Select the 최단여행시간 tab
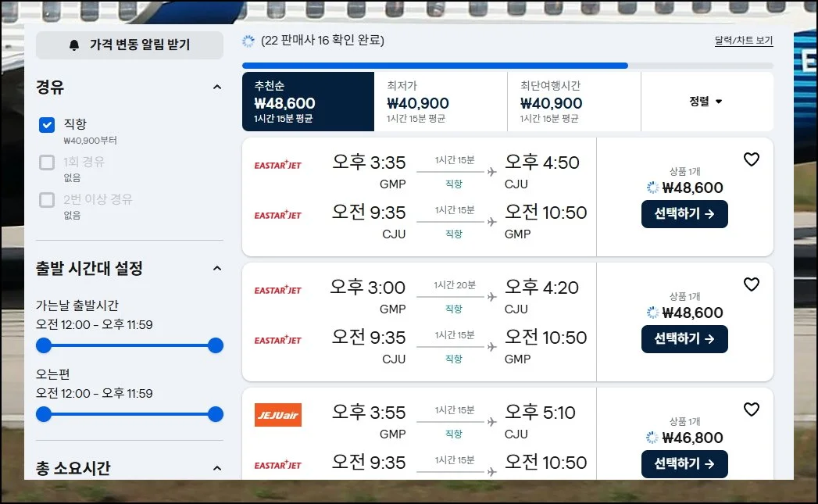 [x=573, y=102]
